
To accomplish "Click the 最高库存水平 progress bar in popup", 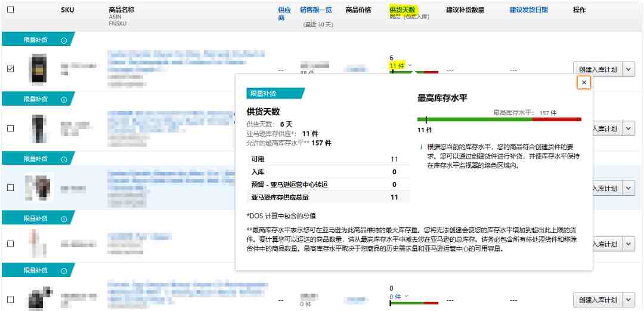I will [499, 119].
